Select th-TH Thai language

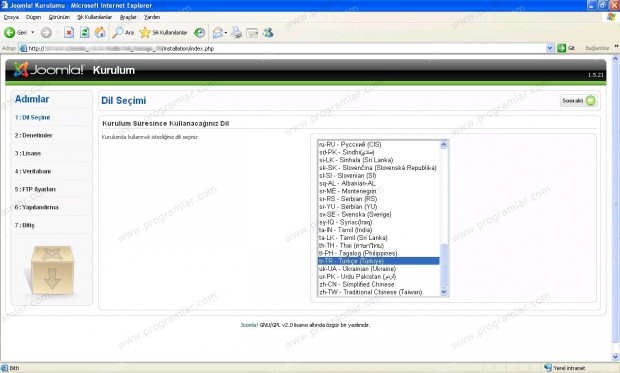[379, 245]
